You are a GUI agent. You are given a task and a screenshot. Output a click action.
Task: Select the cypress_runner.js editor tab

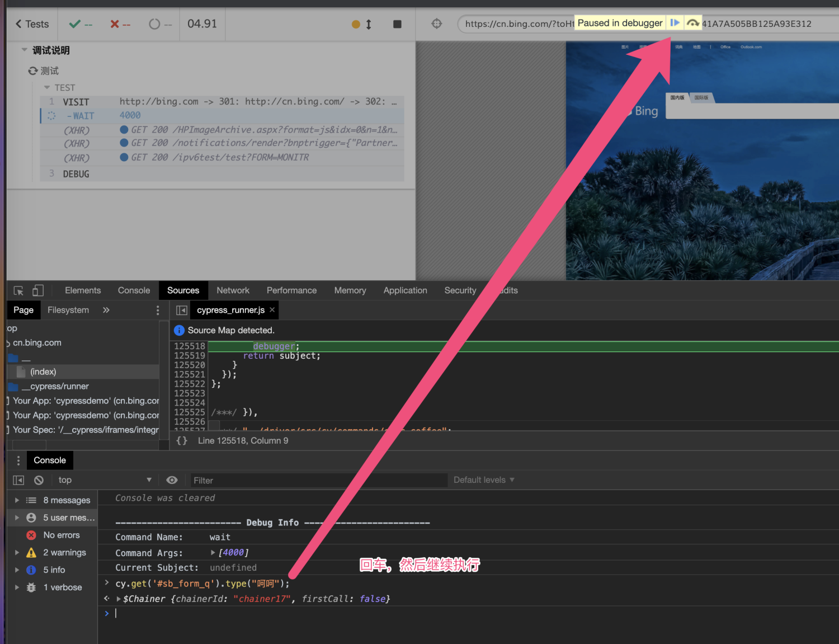(x=230, y=310)
